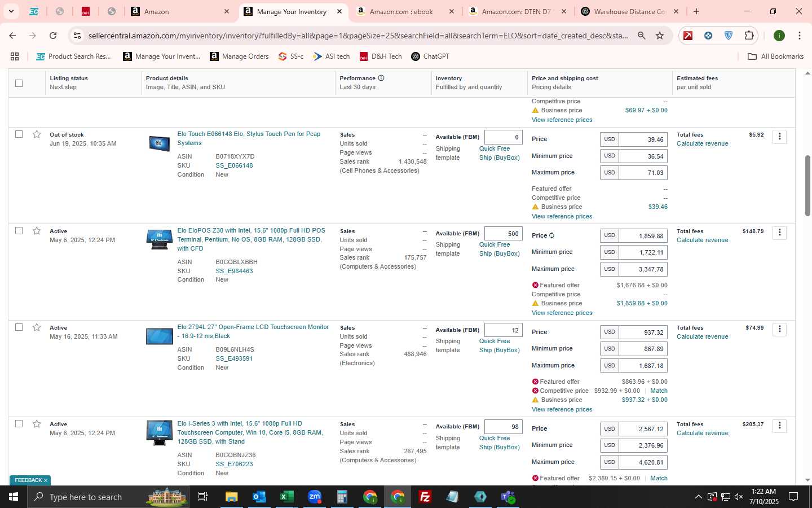Check the Elo Touch E066148 row checkbox
Viewport: 812px width, 508px height.
pos(19,134)
